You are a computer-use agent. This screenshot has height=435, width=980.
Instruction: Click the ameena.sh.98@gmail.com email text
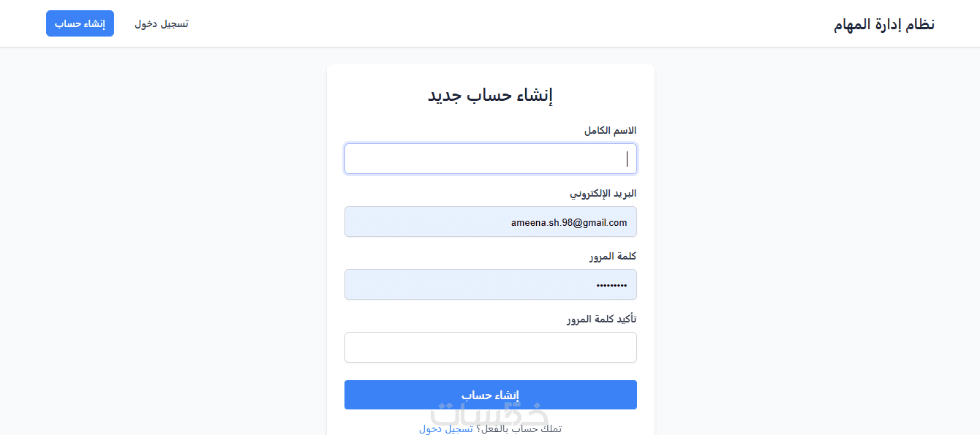point(569,222)
